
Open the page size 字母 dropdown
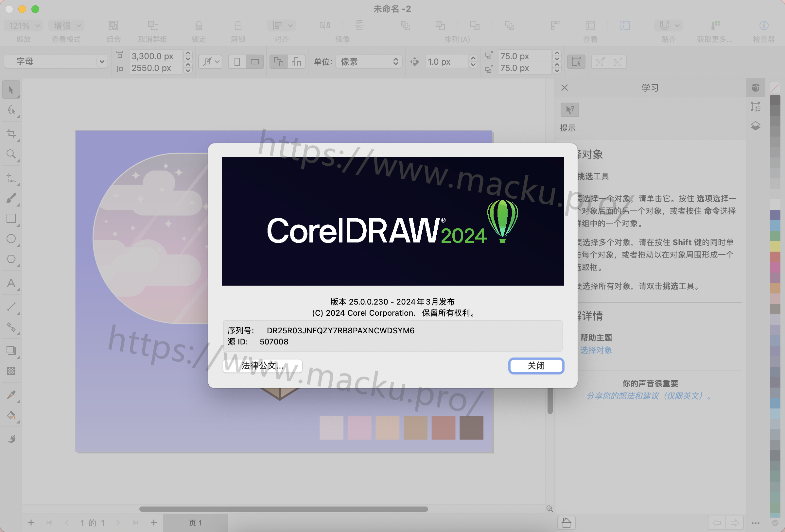click(56, 61)
